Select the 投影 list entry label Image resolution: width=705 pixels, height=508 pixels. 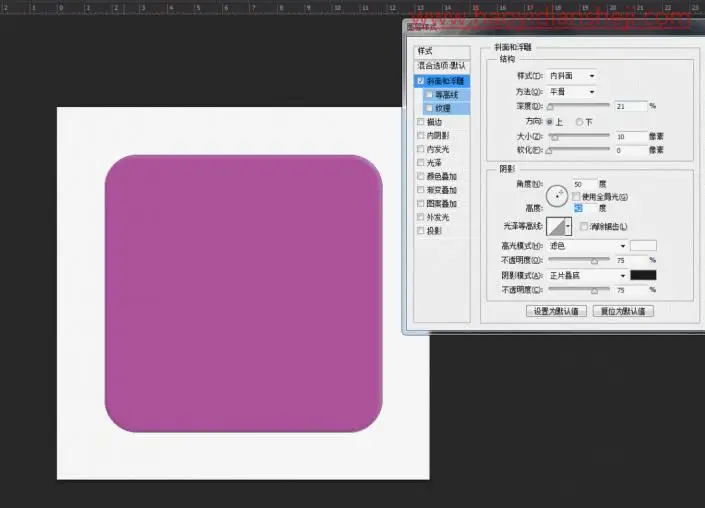[434, 231]
